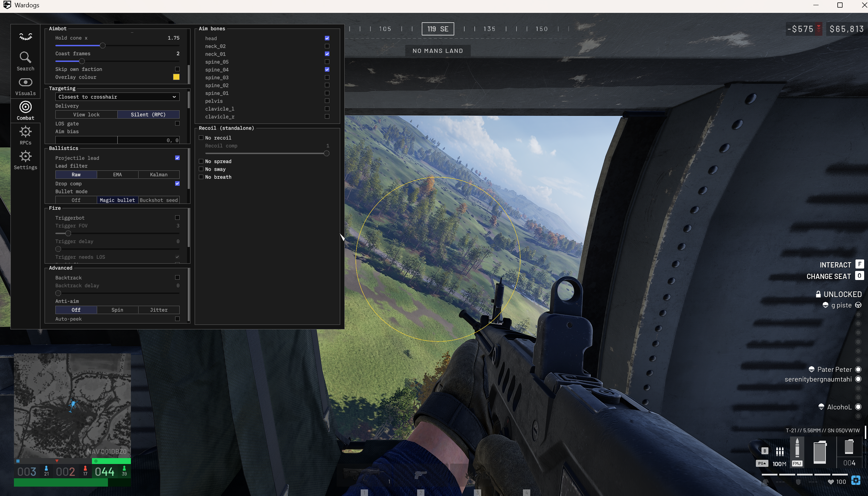Toggle the head aim bone checkbox
The width and height of the screenshot is (868, 496).
327,38
